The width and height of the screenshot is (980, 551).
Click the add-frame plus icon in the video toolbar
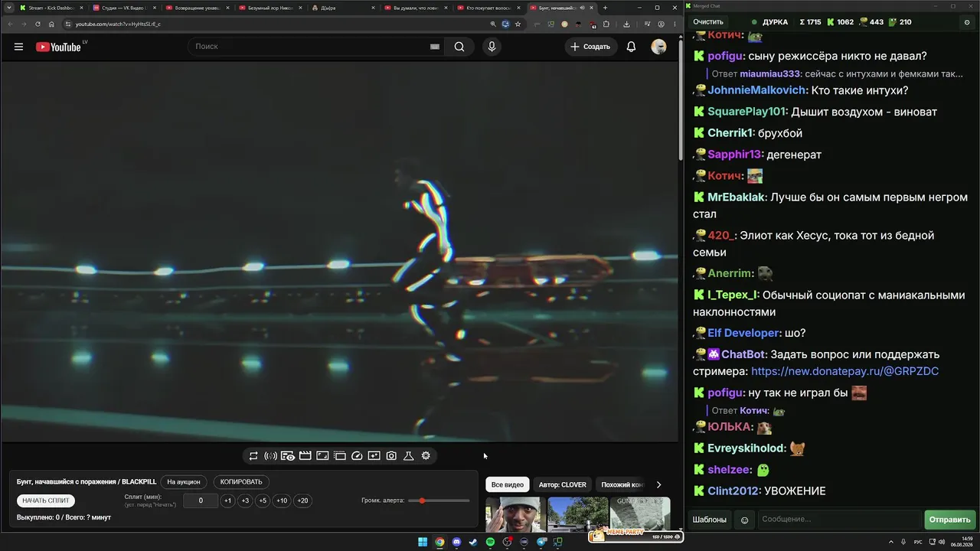pyautogui.click(x=374, y=456)
